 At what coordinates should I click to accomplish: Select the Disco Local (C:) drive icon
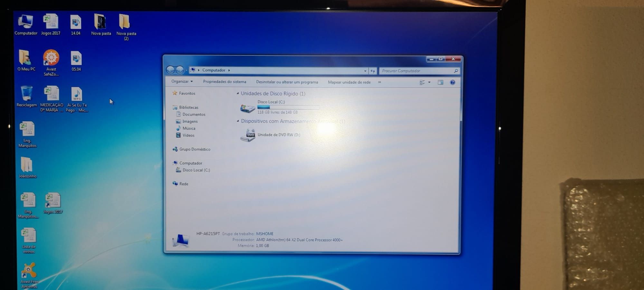pyautogui.click(x=247, y=108)
